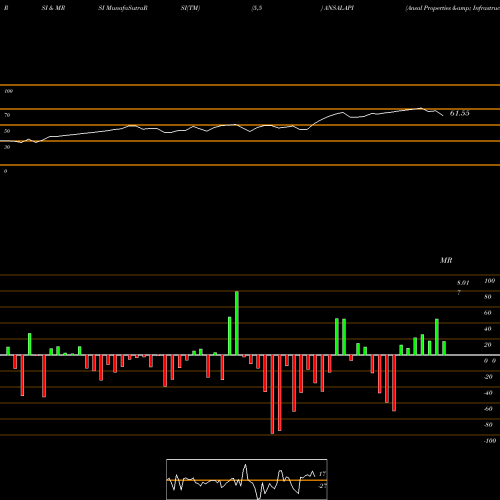This screenshot has height=500, width=500.
Task: Click the 'SI & MR' header text
Action: coord(53,8)
